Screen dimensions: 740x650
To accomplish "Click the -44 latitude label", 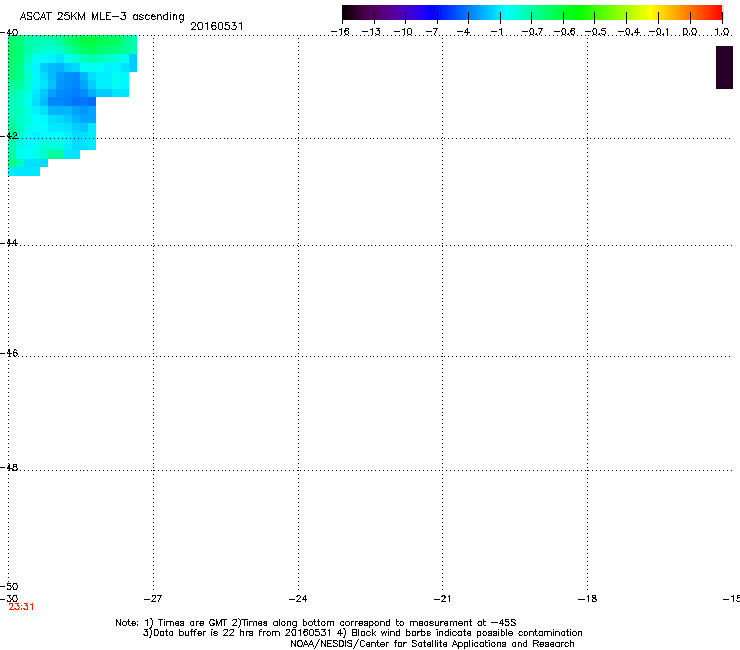I will pyautogui.click(x=9, y=243).
